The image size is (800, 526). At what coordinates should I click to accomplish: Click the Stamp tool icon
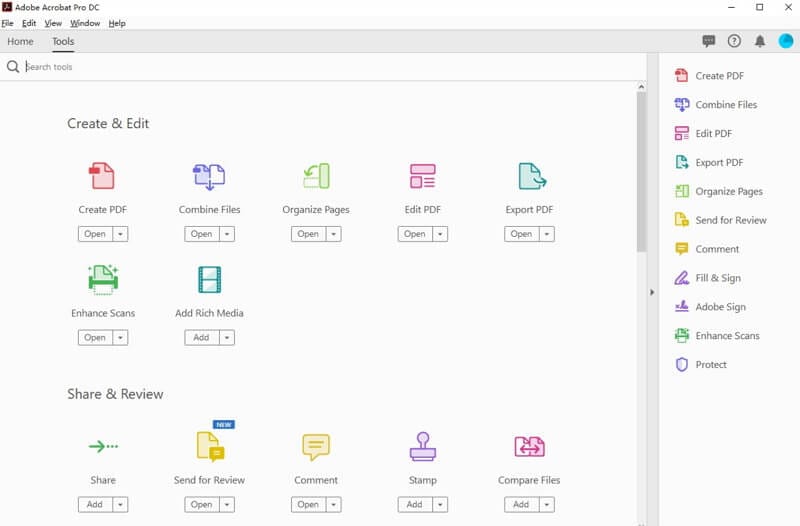coord(422,446)
